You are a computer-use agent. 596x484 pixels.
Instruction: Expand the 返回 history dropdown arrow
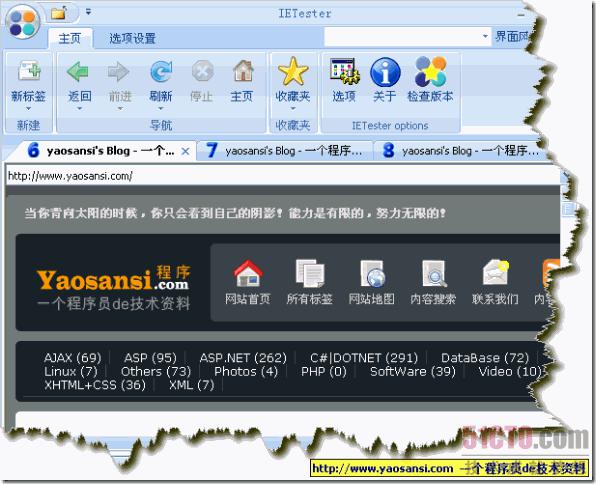[x=79, y=109]
